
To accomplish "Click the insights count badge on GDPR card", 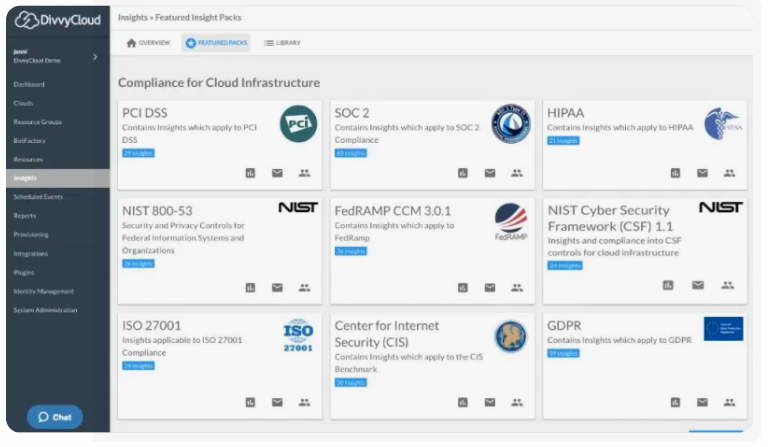I will point(563,353).
